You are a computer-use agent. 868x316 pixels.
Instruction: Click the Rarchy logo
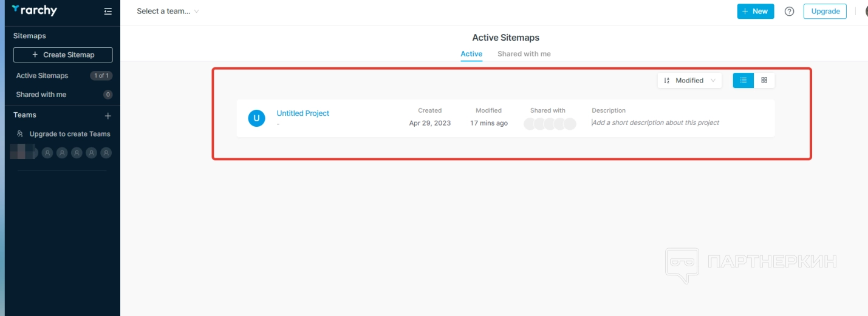34,10
